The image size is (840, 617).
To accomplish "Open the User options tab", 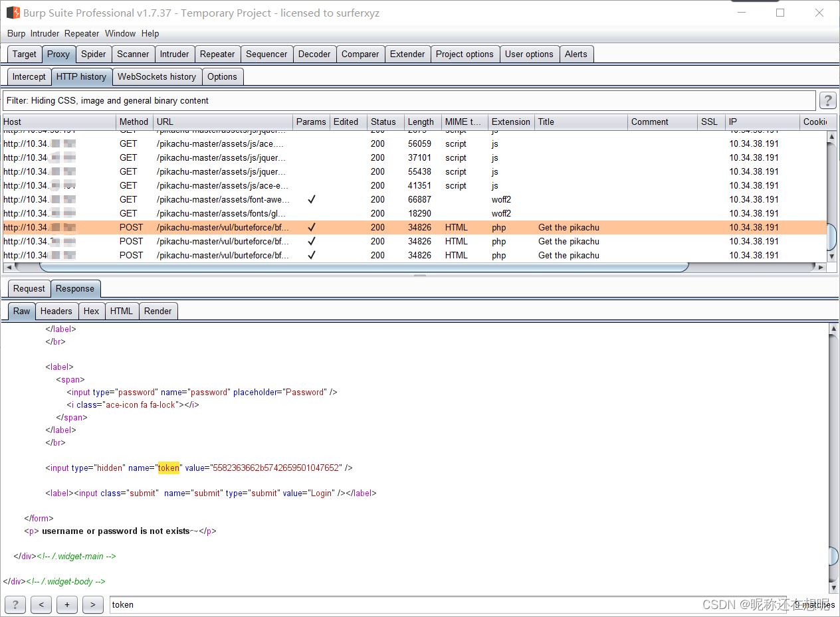I will [x=530, y=54].
